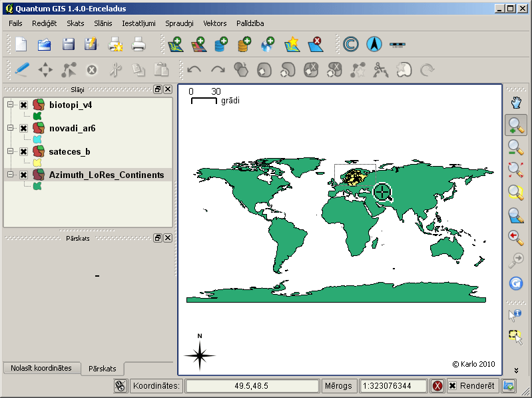Screen dimensions: 532x398
Task: Click the New Vector Layer star icon
Action: [x=292, y=45]
